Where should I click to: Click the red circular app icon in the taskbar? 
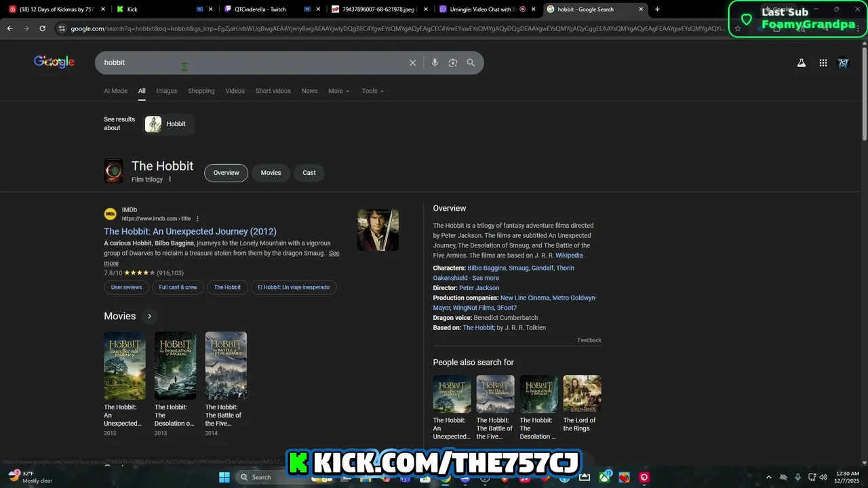tap(644, 477)
